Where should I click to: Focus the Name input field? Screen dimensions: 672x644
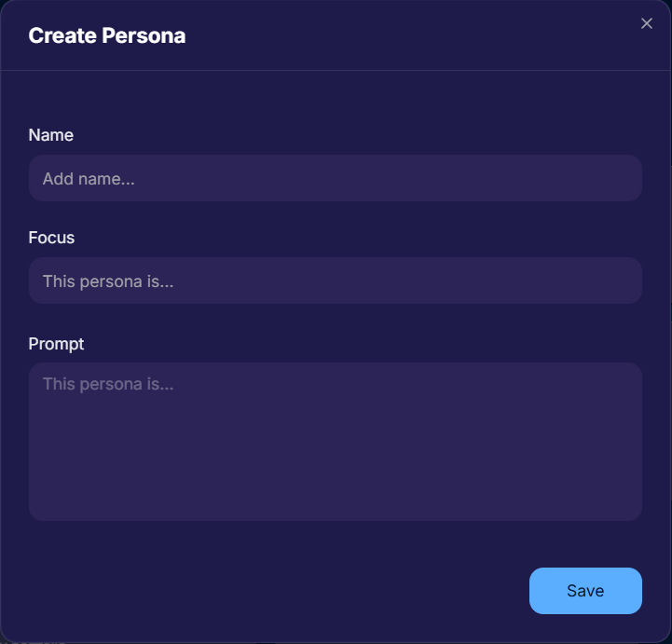pos(336,178)
